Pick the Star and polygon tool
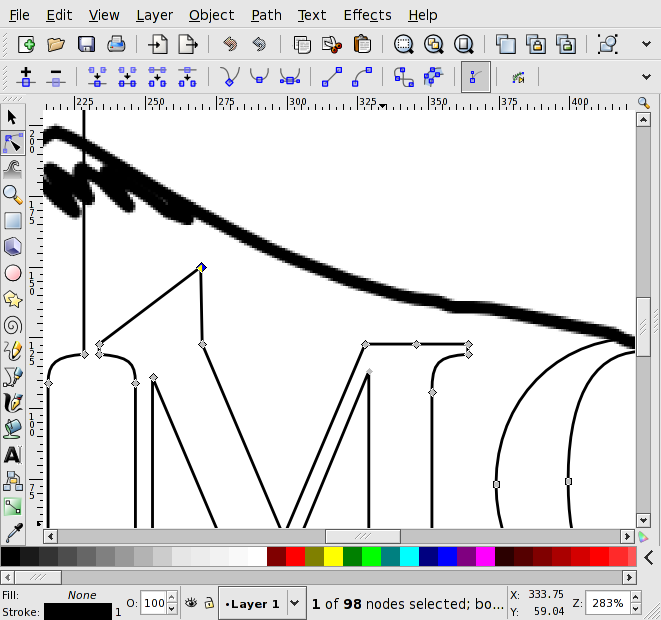Screen dimensions: 661x620 pos(13,299)
